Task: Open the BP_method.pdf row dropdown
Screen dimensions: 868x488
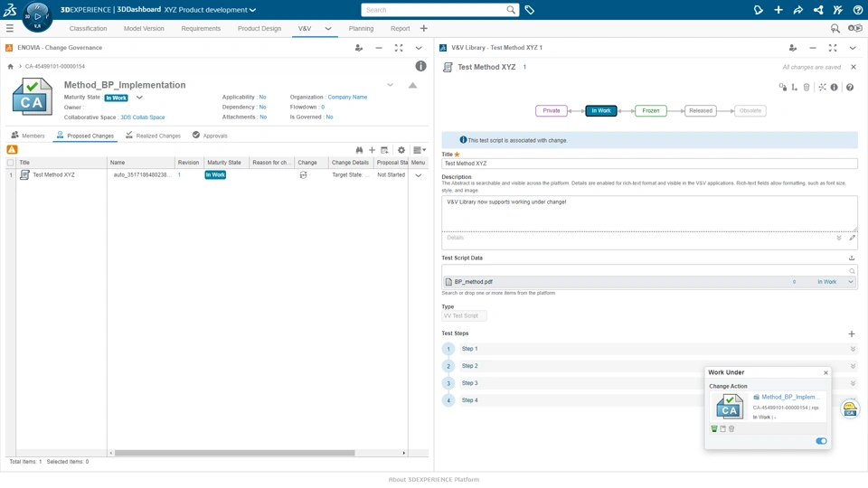Action: click(851, 282)
